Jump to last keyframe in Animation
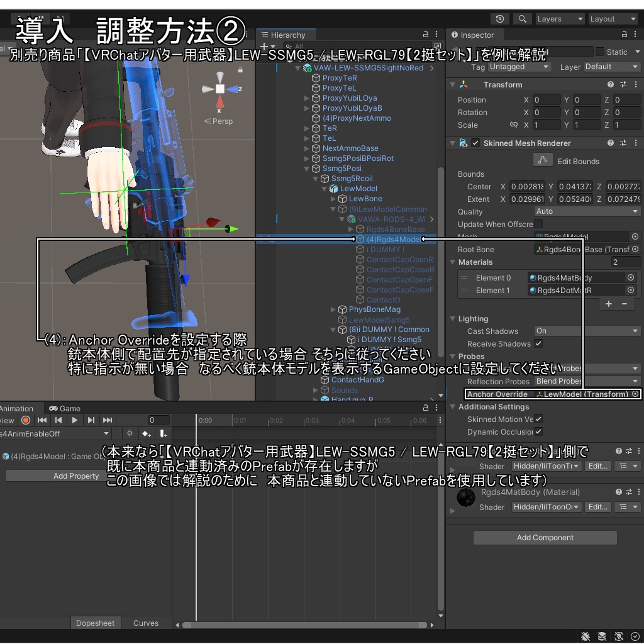Viewport: 644px width, 644px height. tap(108, 420)
